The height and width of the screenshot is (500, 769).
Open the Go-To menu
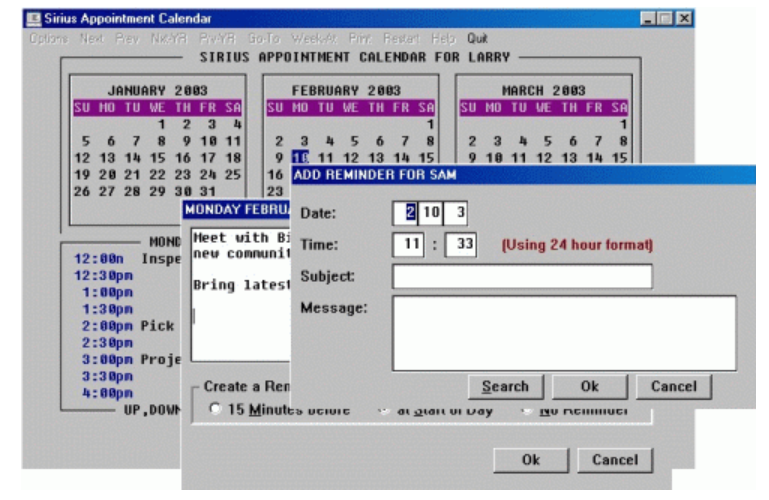click(264, 38)
